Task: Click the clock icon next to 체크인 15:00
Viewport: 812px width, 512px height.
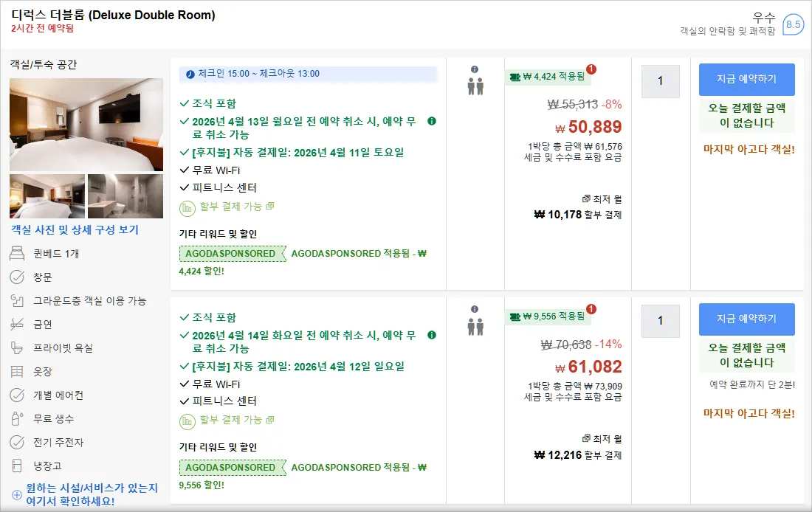Action: coord(190,74)
